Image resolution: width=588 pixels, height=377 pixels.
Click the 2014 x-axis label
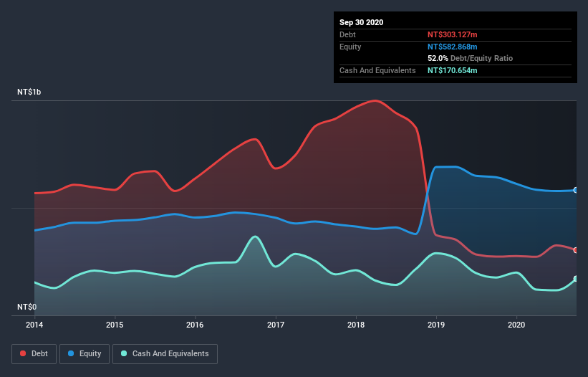click(x=34, y=325)
